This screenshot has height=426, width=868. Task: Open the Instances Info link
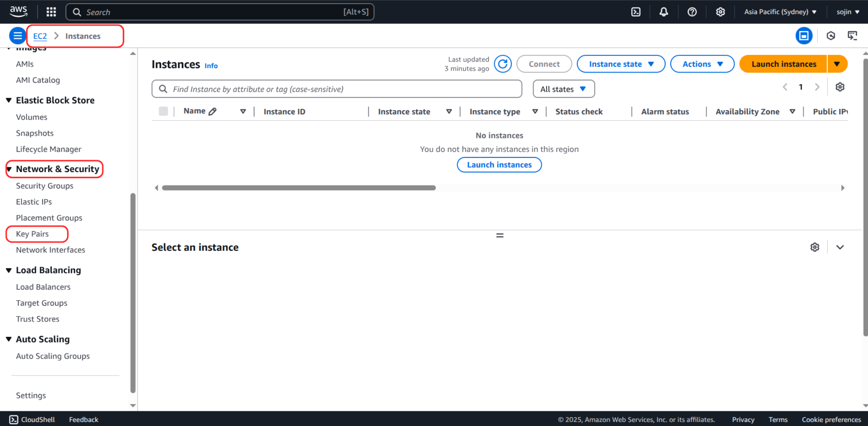tap(211, 66)
